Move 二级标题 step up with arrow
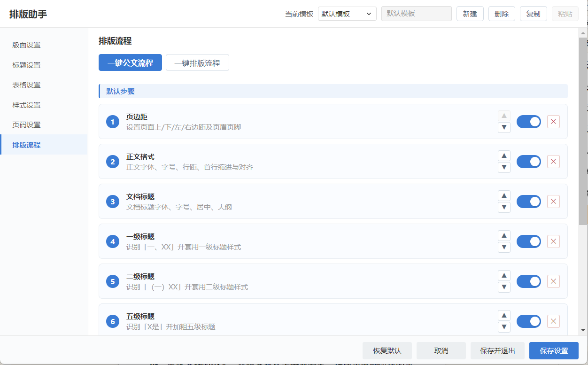The width and height of the screenshot is (588, 365). coord(504,276)
